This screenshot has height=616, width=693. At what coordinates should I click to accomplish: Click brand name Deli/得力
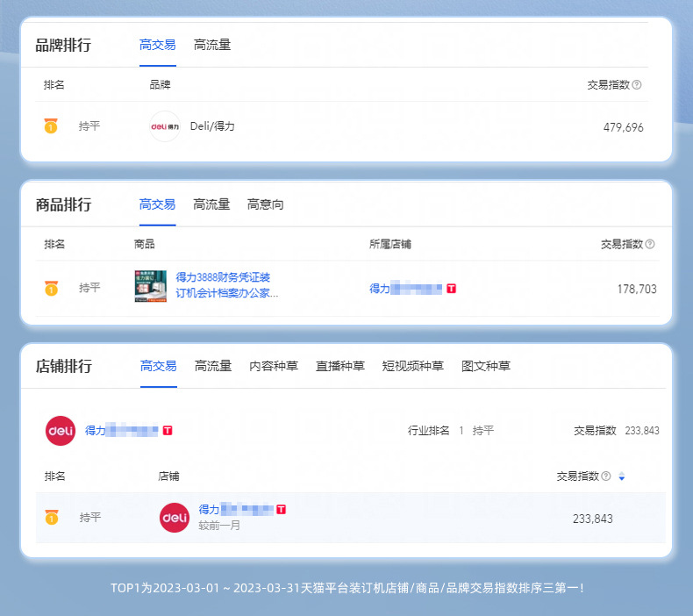coord(212,126)
